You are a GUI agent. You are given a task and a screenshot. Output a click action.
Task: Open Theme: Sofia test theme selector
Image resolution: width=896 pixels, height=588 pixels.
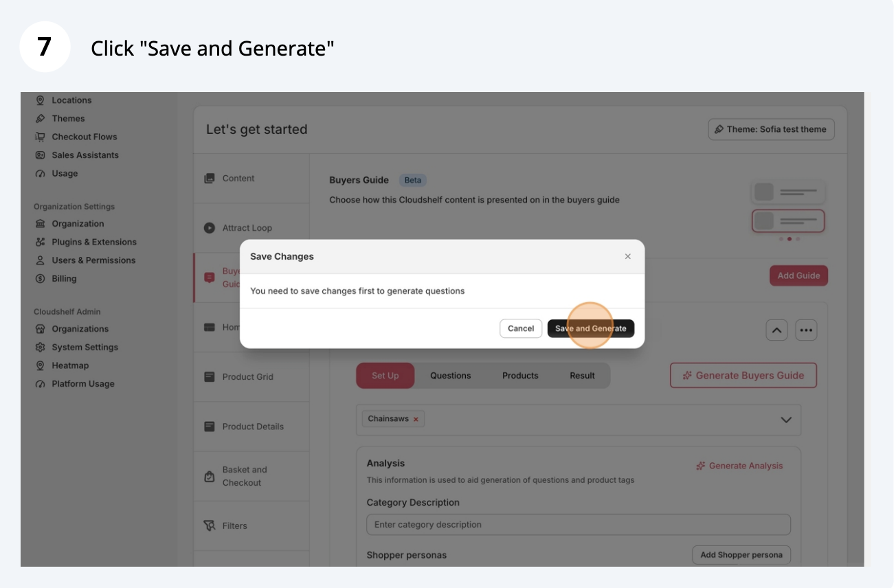pyautogui.click(x=771, y=129)
